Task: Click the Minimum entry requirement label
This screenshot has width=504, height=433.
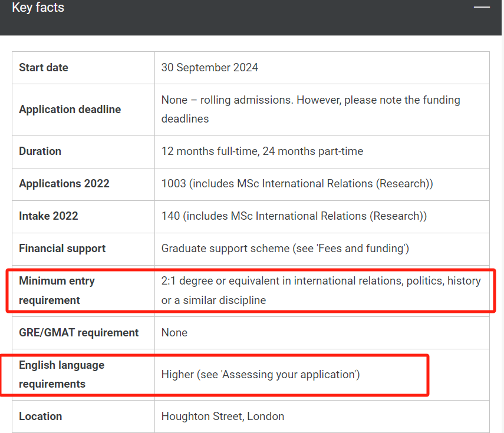Action: coord(57,290)
